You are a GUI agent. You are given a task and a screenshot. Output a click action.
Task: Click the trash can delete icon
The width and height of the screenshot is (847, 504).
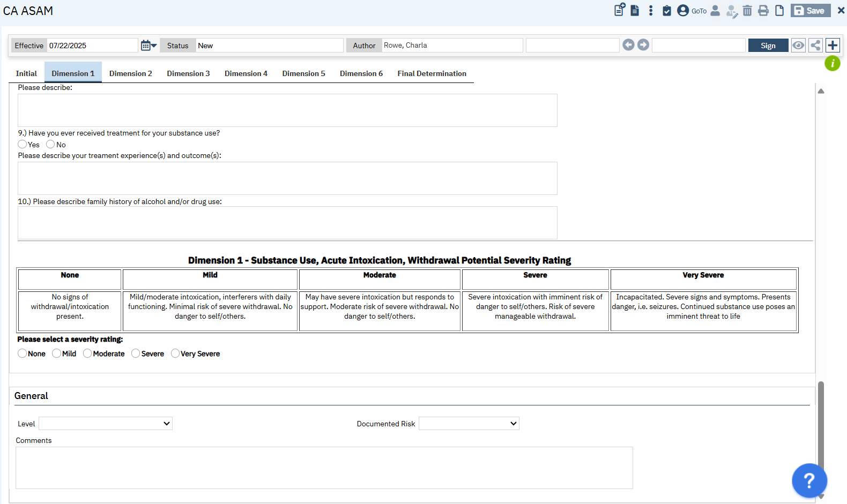point(747,11)
